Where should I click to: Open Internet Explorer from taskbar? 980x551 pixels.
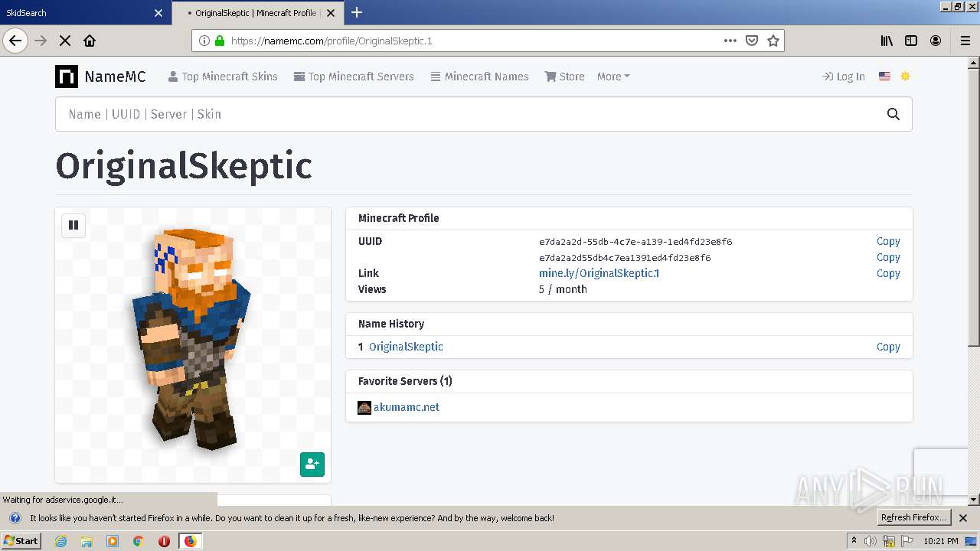(x=60, y=541)
